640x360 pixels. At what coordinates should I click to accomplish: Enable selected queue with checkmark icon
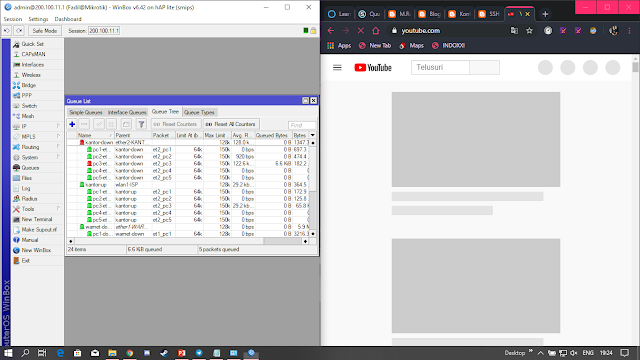98,124
